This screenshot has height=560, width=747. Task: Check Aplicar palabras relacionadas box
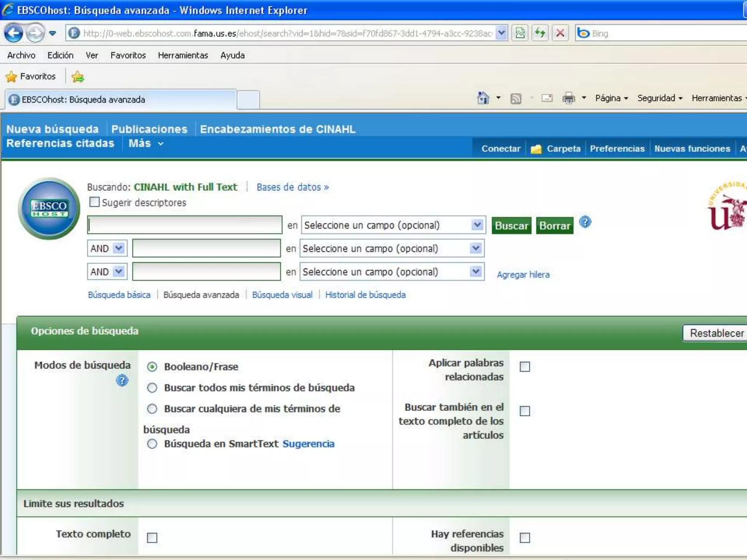(525, 367)
